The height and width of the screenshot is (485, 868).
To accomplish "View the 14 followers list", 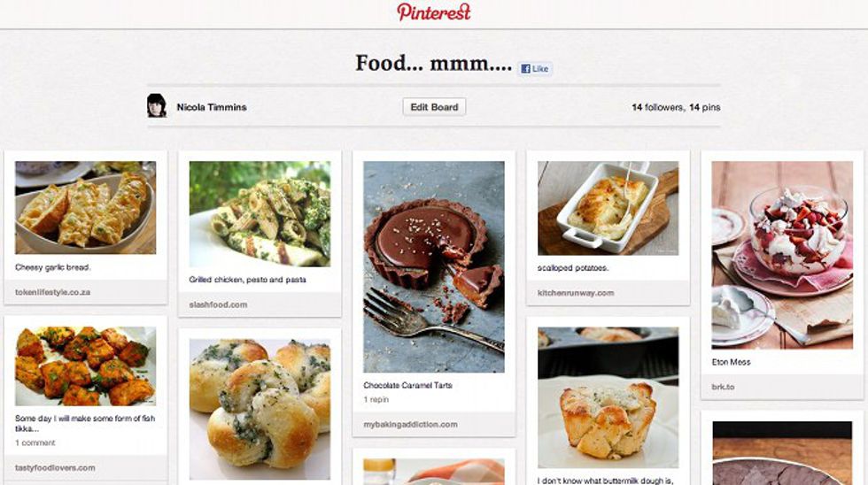I will tap(657, 107).
